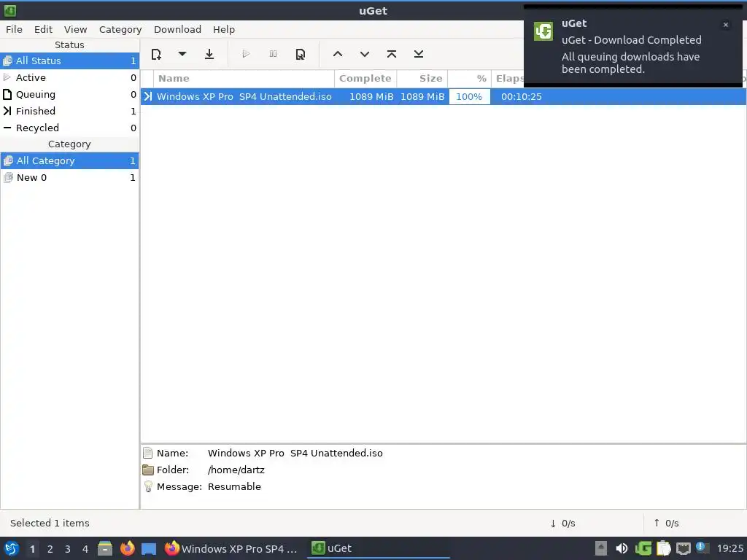This screenshot has height=560, width=747.
Task: Move selected download to top
Action: [392, 54]
